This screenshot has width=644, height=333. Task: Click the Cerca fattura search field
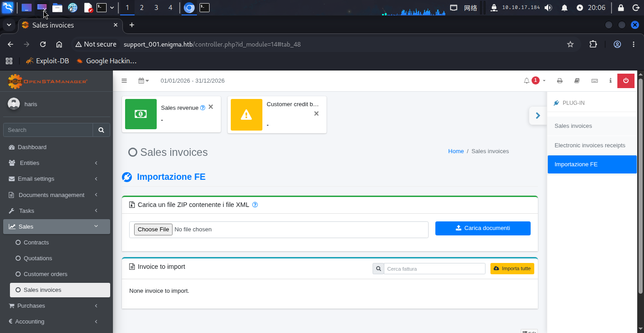[434, 268]
